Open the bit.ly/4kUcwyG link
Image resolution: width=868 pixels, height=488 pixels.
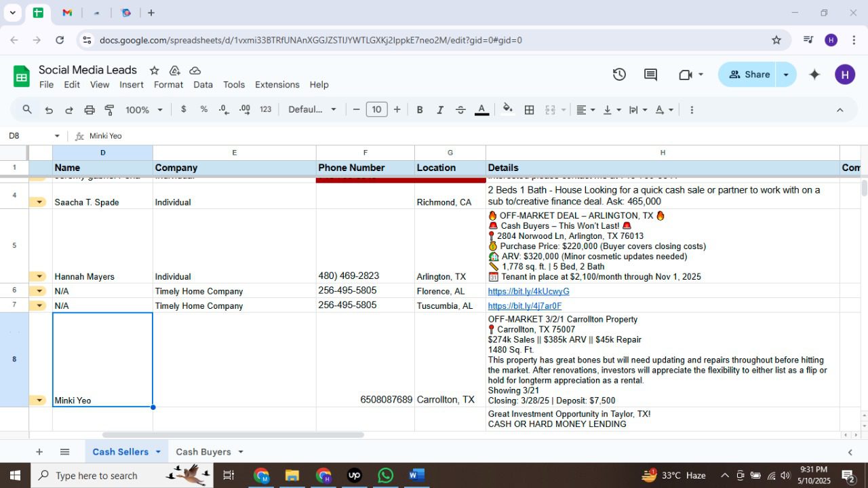pyautogui.click(x=528, y=292)
